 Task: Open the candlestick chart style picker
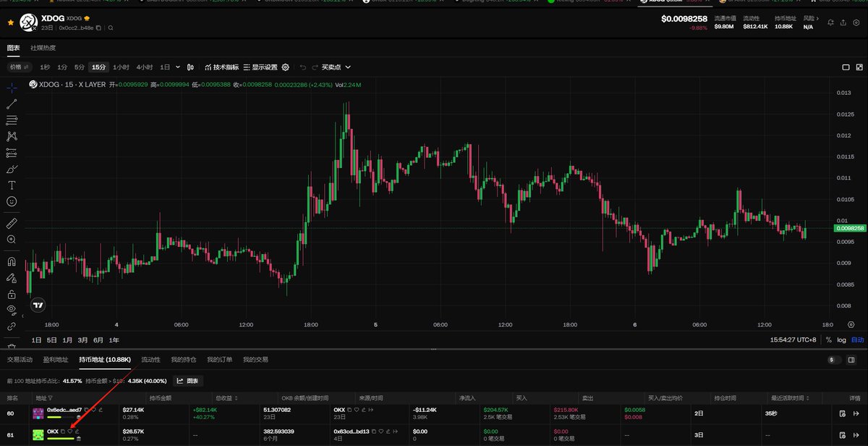[x=191, y=67]
